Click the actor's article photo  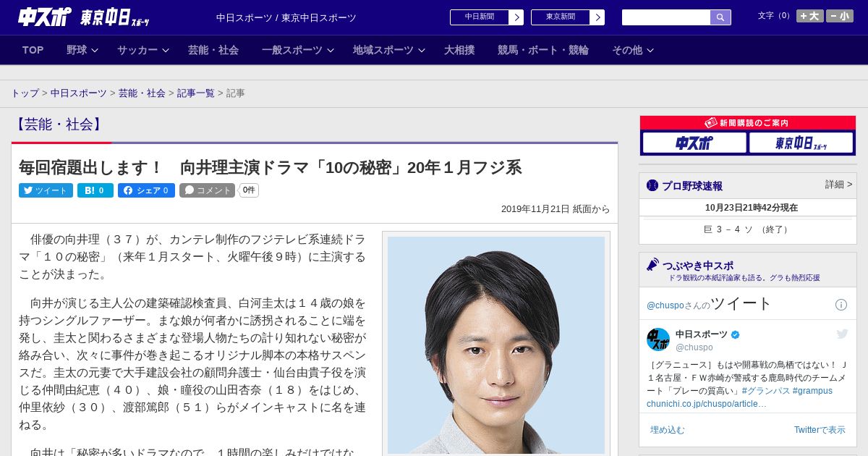496,345
